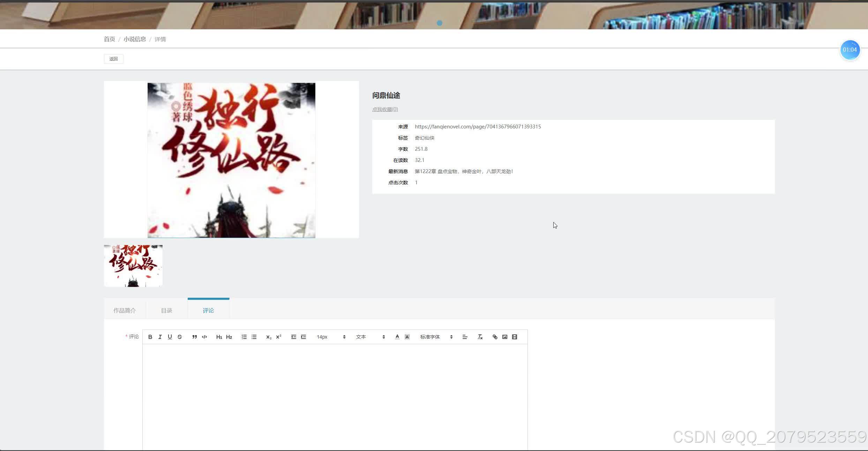Apply superscript formatting
This screenshot has height=451, width=868.
(x=278, y=337)
